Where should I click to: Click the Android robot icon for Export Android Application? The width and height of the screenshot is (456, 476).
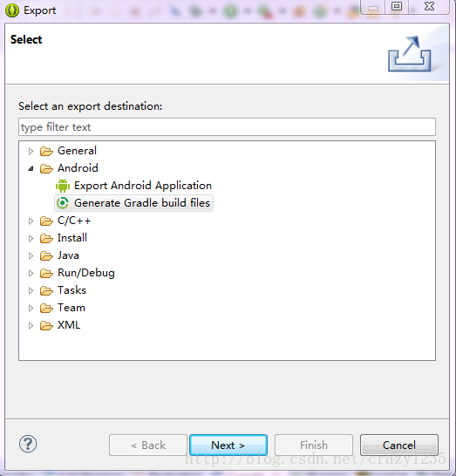[x=63, y=186]
